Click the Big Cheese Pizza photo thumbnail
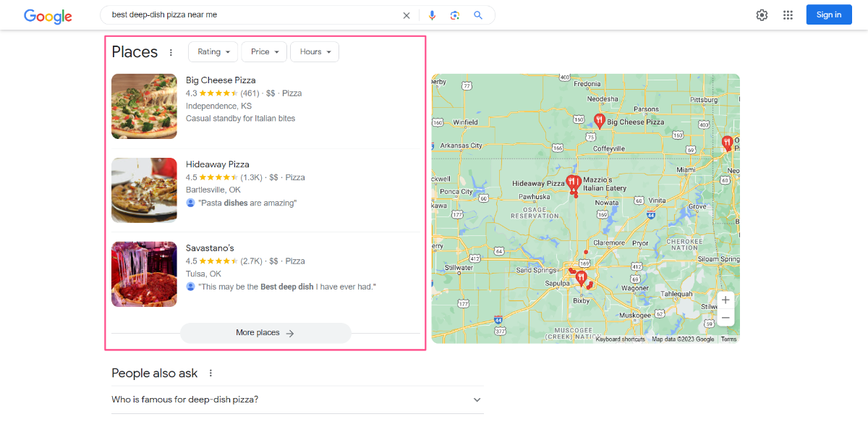 [x=144, y=106]
